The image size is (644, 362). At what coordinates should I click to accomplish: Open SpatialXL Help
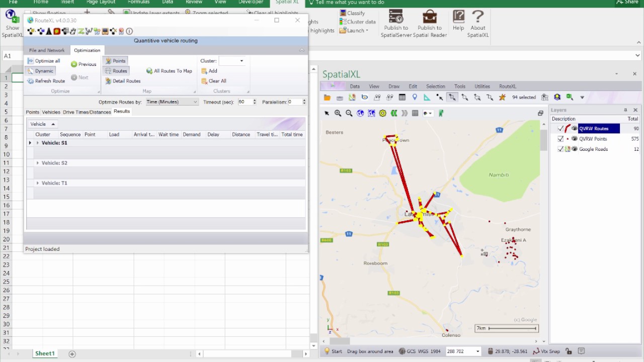pyautogui.click(x=458, y=20)
